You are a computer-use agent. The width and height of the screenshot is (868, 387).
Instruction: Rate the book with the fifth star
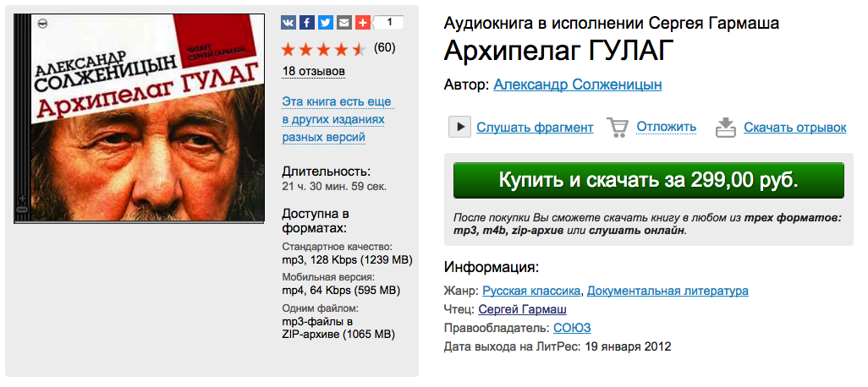pyautogui.click(x=360, y=50)
